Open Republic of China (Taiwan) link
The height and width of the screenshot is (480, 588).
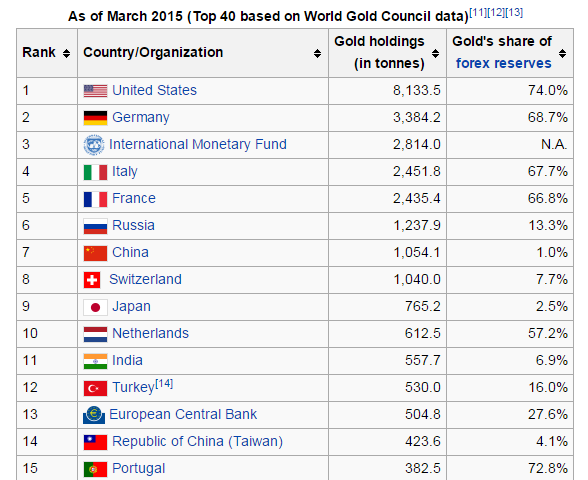(x=197, y=441)
